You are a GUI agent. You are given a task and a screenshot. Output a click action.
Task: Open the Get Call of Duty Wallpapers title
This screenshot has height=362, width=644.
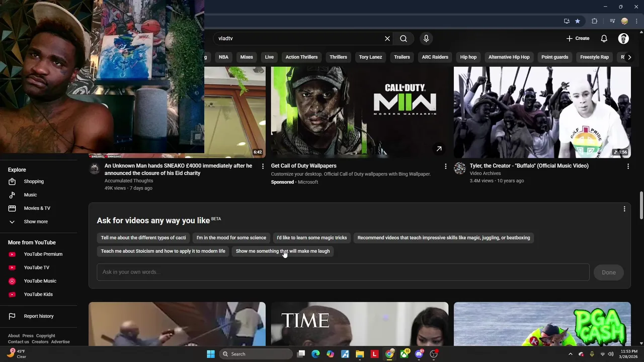pyautogui.click(x=303, y=165)
